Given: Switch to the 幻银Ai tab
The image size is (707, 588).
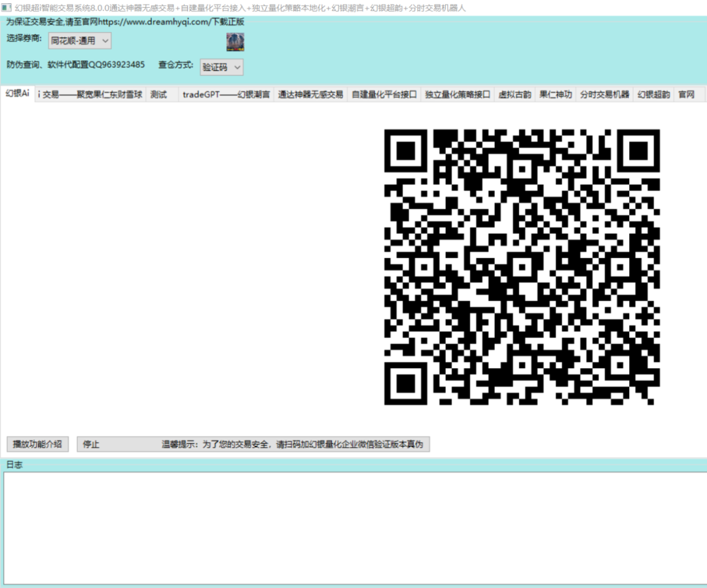Looking at the screenshot, I should point(18,94).
